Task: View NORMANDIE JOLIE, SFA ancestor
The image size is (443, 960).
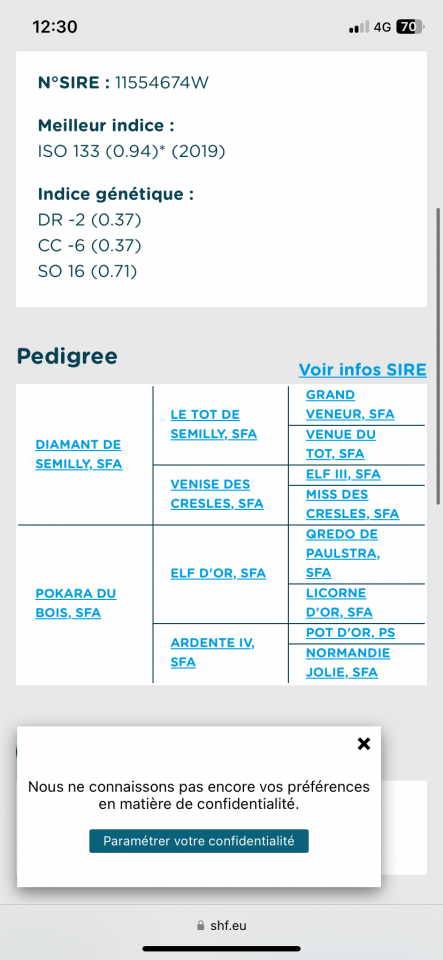Action: [348, 662]
